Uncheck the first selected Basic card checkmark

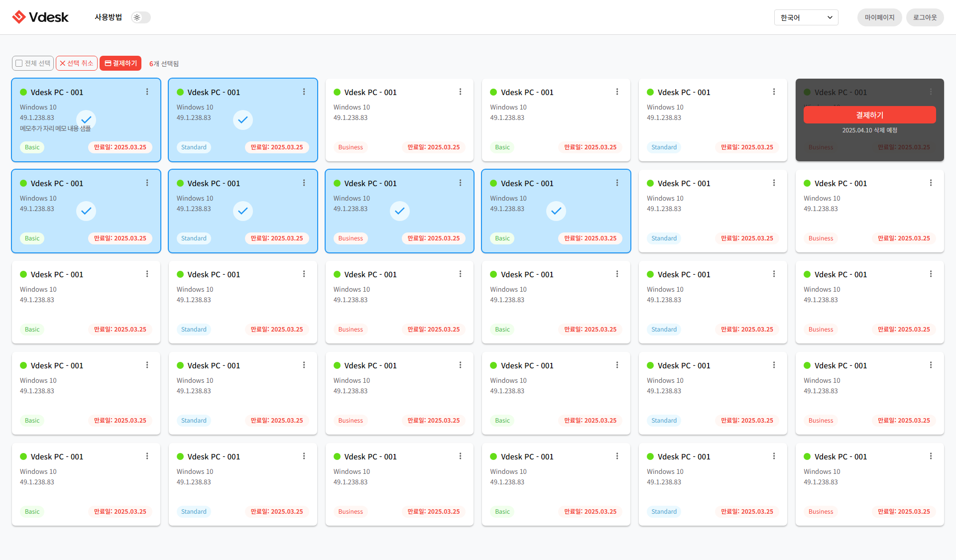click(86, 120)
